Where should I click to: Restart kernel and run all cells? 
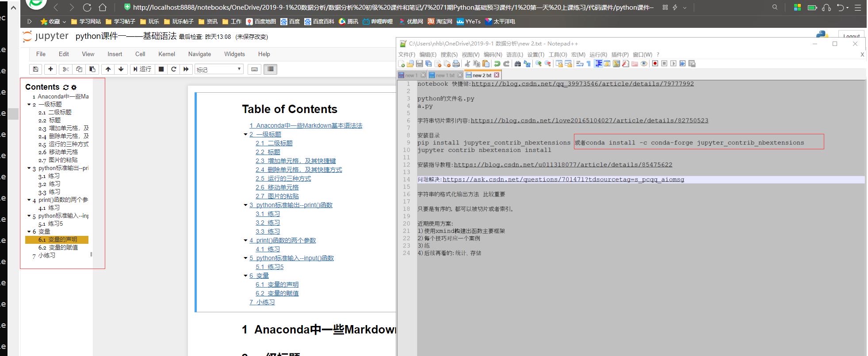186,69
